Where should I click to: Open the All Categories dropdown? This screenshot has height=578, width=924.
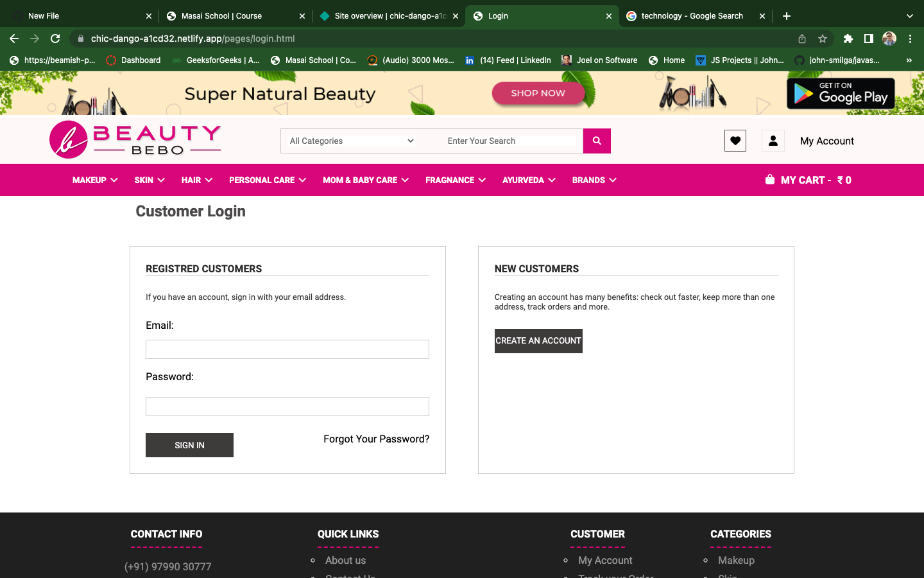(350, 141)
